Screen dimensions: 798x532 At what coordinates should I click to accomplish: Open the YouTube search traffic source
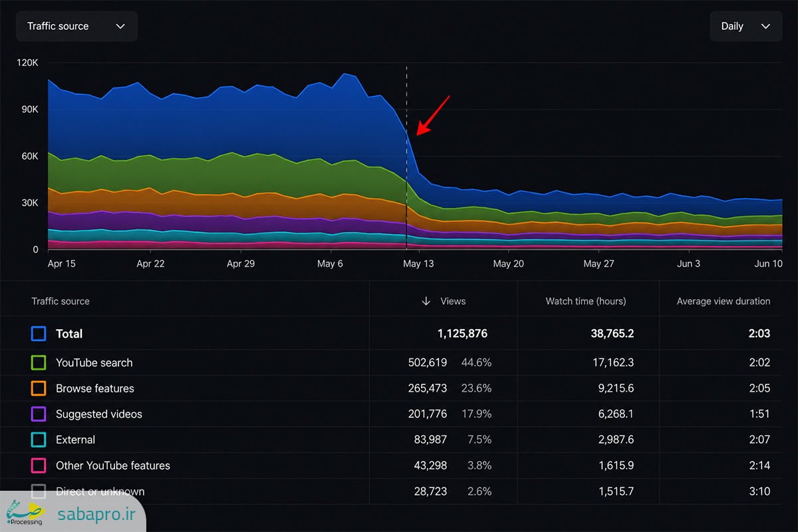pos(94,363)
